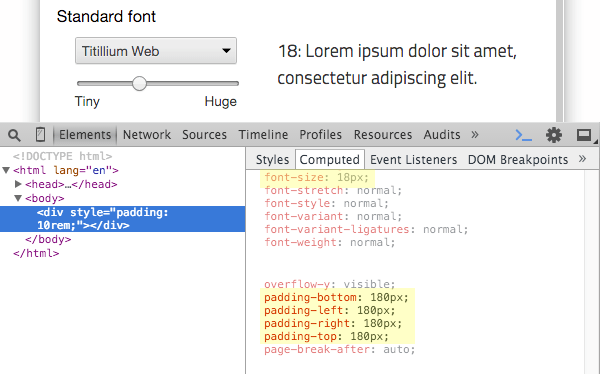Expand the head element node
600x374 pixels.
[x=18, y=184]
